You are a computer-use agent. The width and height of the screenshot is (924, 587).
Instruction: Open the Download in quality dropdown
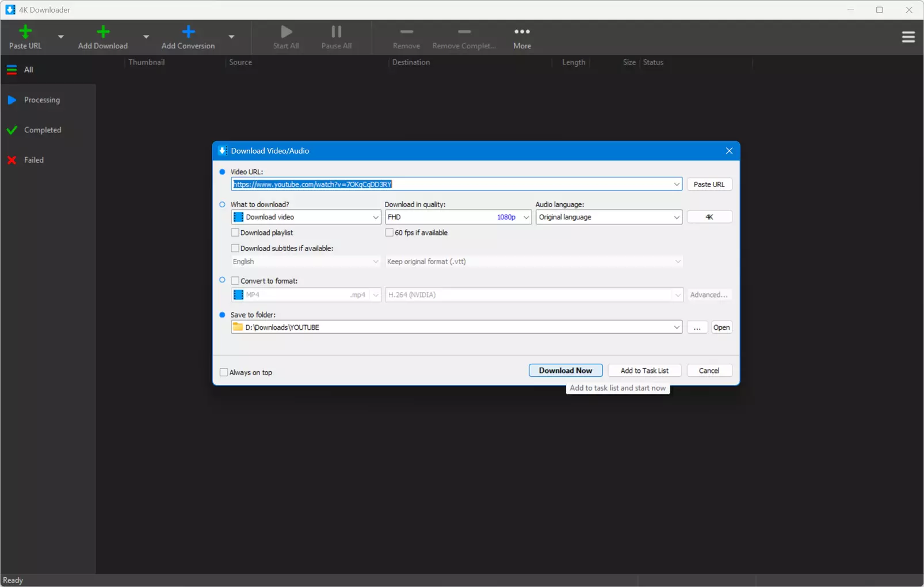458,217
